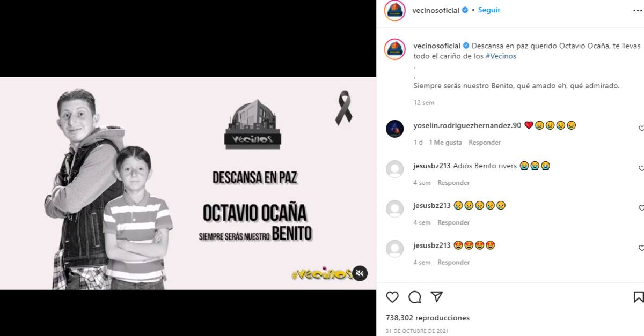Save post with bookmark icon

click(639, 297)
